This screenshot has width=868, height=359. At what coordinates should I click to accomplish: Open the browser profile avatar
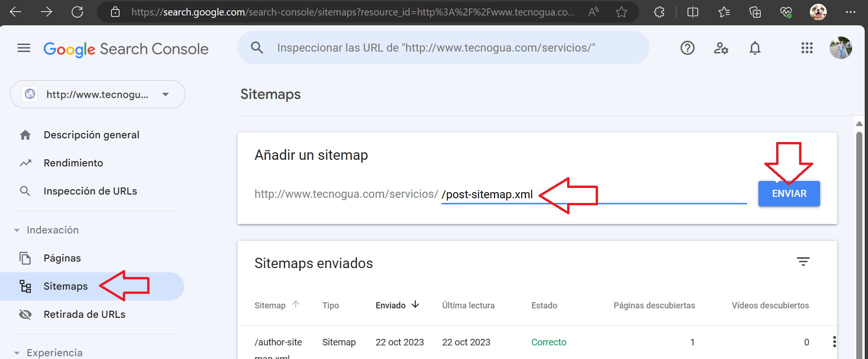click(x=818, y=12)
